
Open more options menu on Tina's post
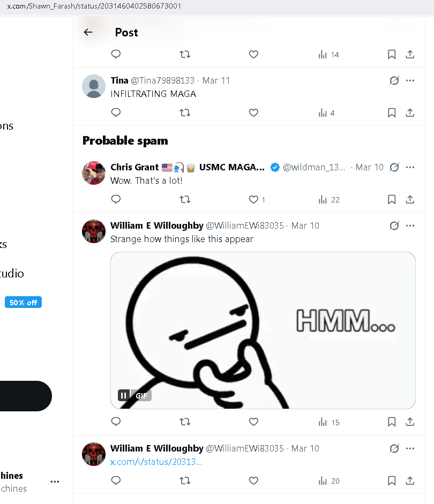point(410,80)
